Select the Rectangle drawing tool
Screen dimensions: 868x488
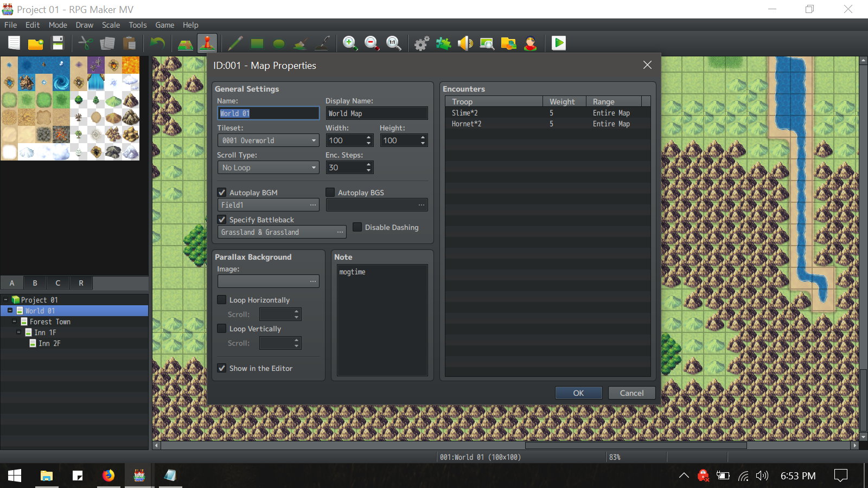coord(257,43)
